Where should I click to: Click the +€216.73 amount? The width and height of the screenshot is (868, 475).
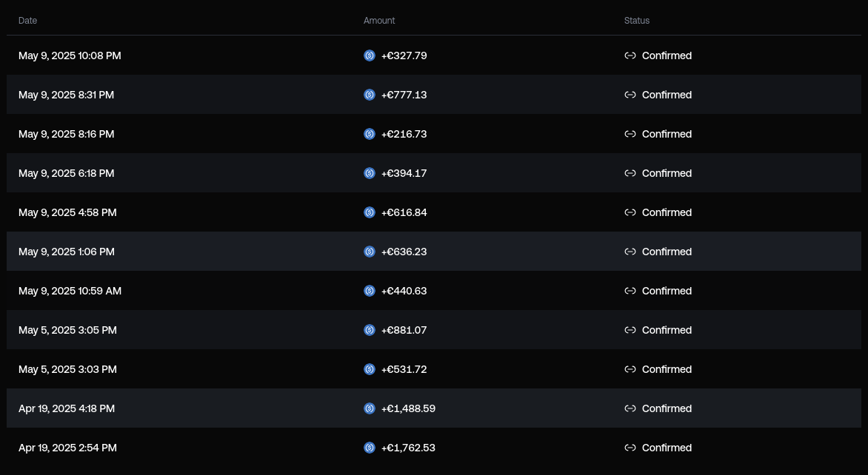(x=404, y=134)
